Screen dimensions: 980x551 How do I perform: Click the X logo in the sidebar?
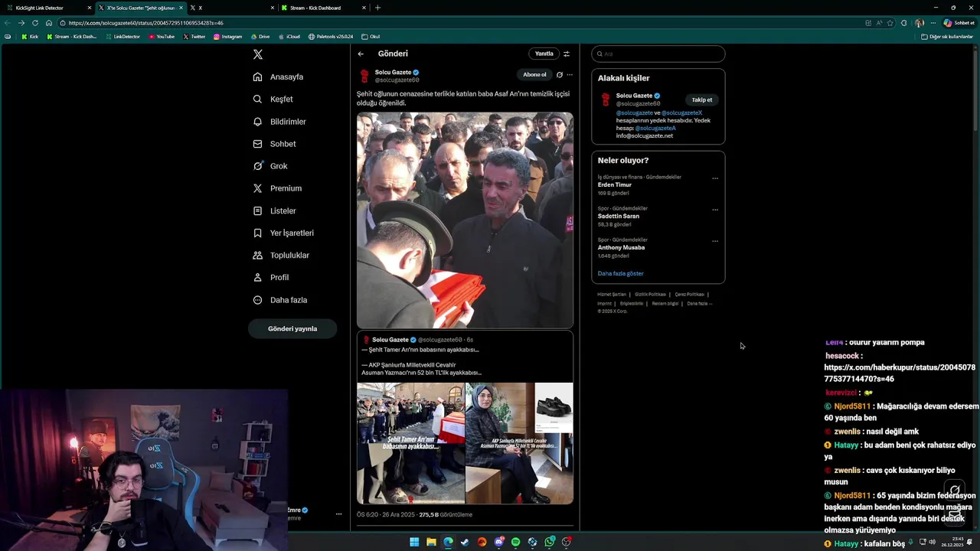pos(258,54)
